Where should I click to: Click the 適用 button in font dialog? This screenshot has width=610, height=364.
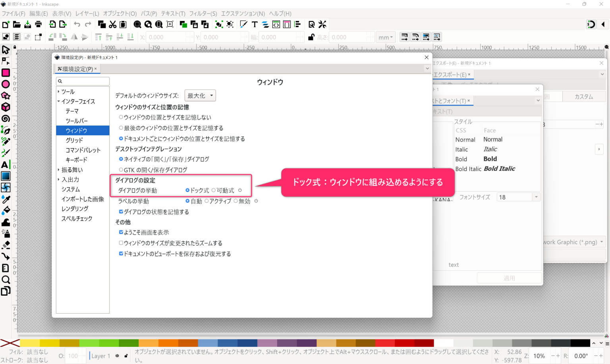[509, 277]
